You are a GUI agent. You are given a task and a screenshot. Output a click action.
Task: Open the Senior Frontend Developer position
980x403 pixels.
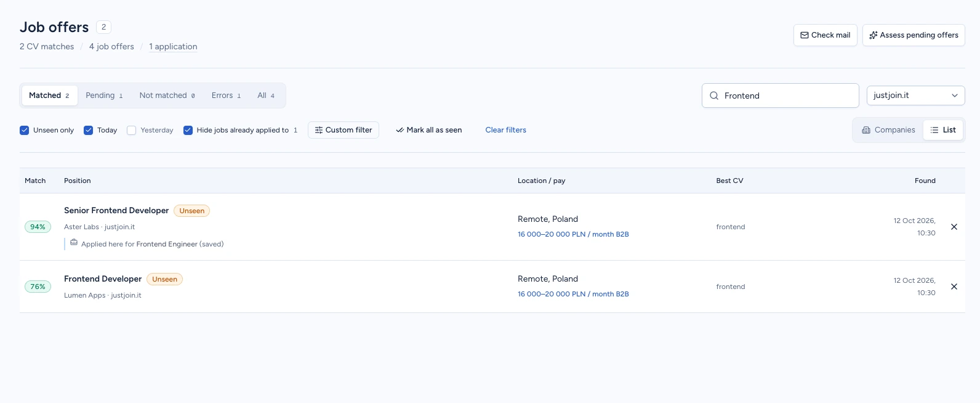pos(116,211)
